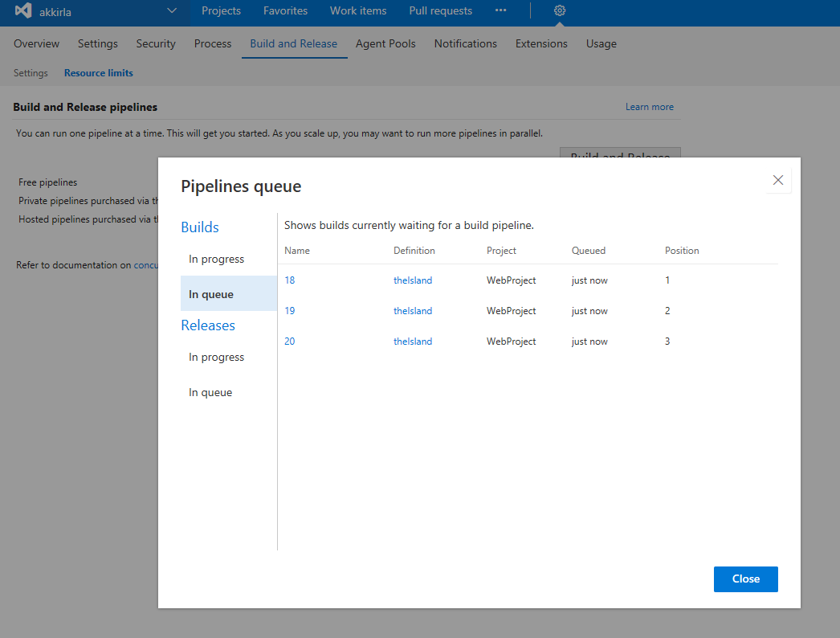Select Builds heading in queue sidebar
This screenshot has height=638, width=840.
[x=200, y=227]
